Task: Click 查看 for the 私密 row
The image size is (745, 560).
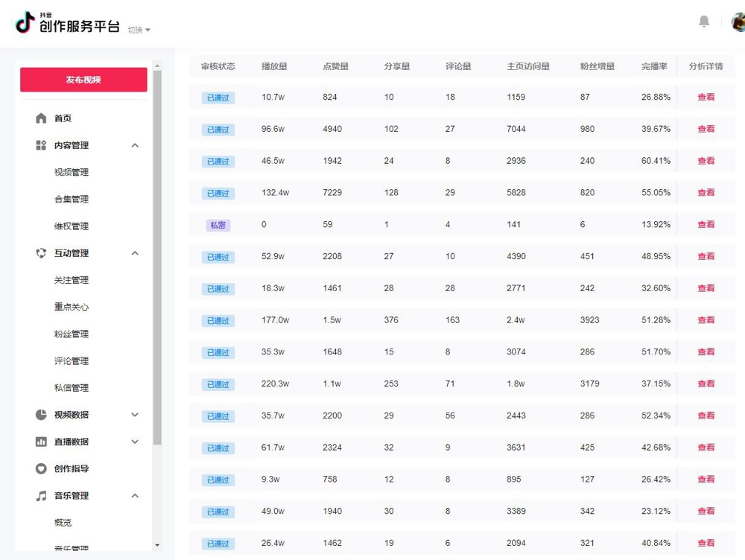Action: pyautogui.click(x=706, y=224)
